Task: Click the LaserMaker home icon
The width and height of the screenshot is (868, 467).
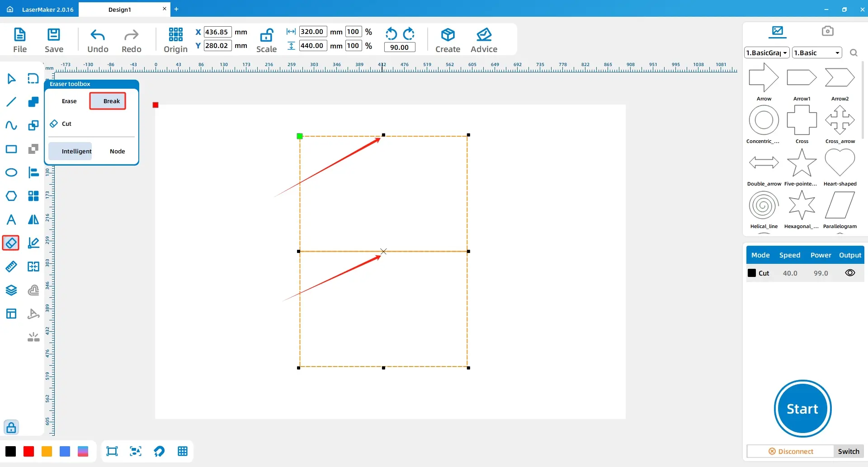Action: (10, 9)
